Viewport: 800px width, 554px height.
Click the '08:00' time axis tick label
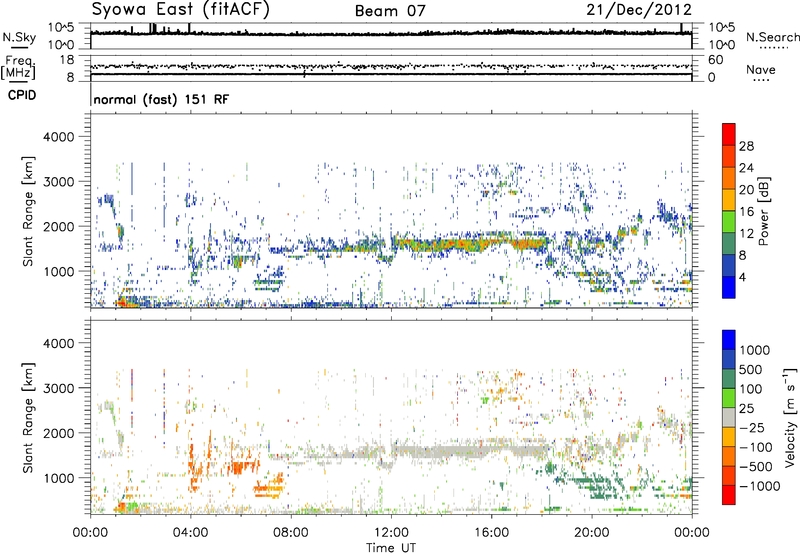tap(291, 533)
